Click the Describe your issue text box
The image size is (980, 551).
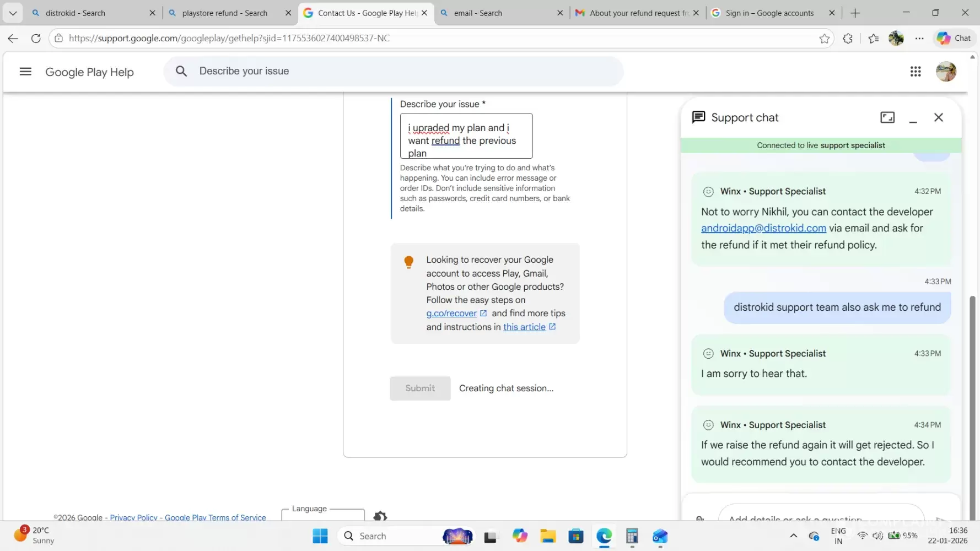point(466,136)
